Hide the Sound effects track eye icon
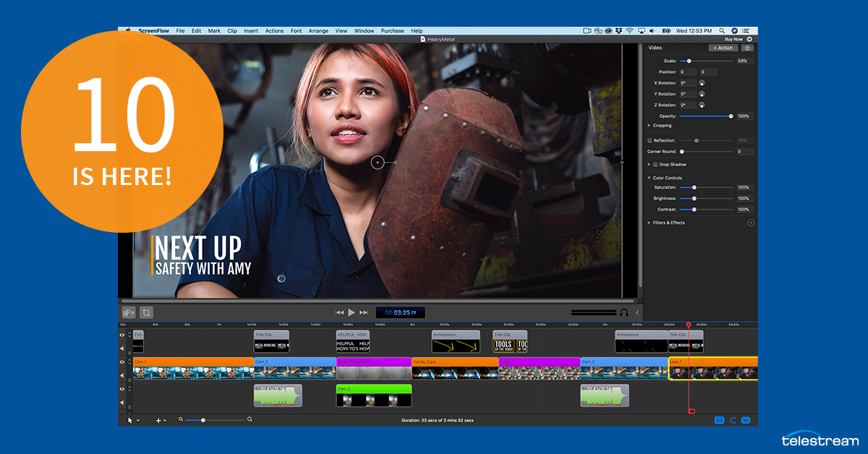This screenshot has height=454, width=868. [122, 389]
